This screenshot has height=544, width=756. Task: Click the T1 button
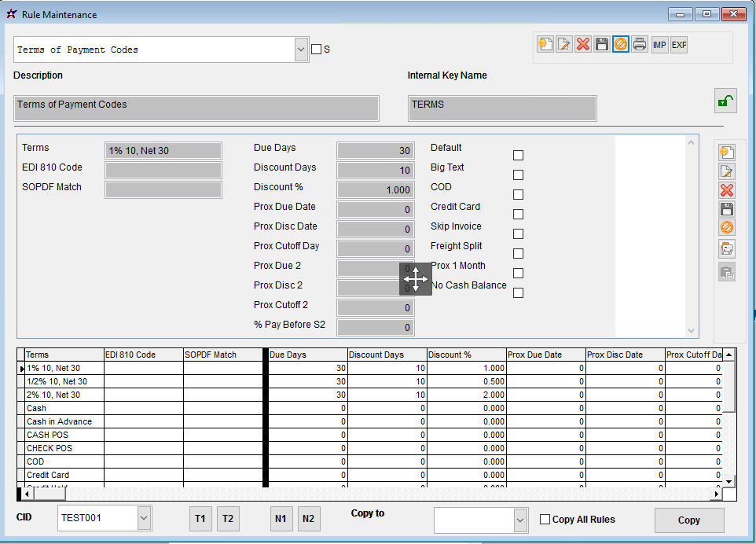tap(200, 519)
